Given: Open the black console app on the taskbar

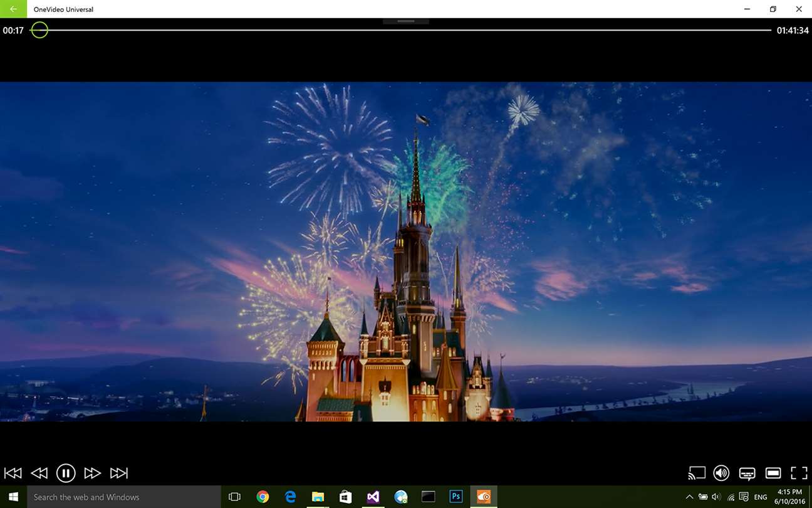Looking at the screenshot, I should click(428, 497).
